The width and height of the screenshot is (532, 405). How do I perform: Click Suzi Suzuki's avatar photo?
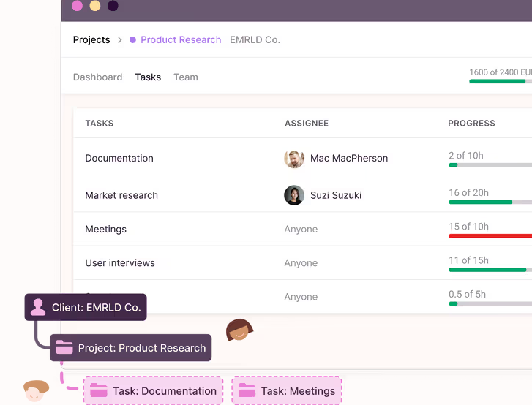pyautogui.click(x=294, y=195)
